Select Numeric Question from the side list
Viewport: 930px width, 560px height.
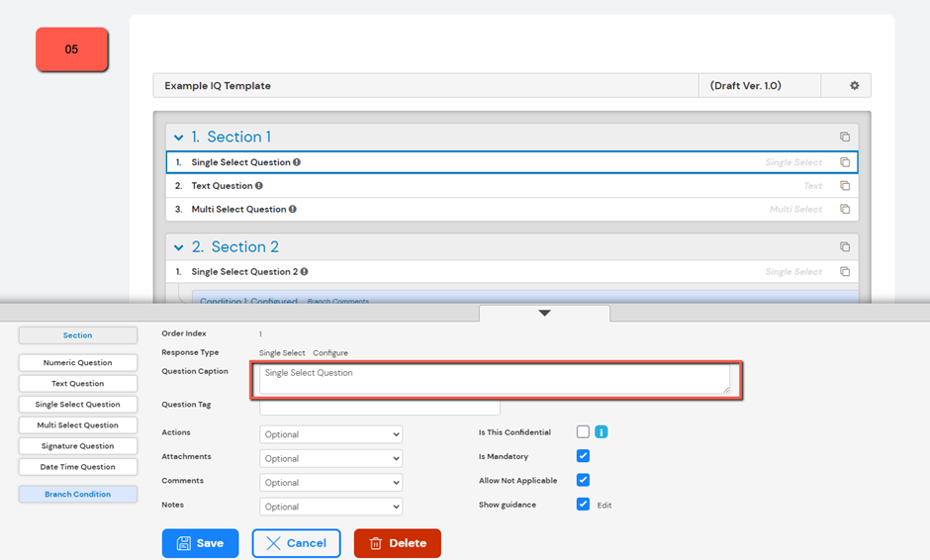tap(77, 363)
